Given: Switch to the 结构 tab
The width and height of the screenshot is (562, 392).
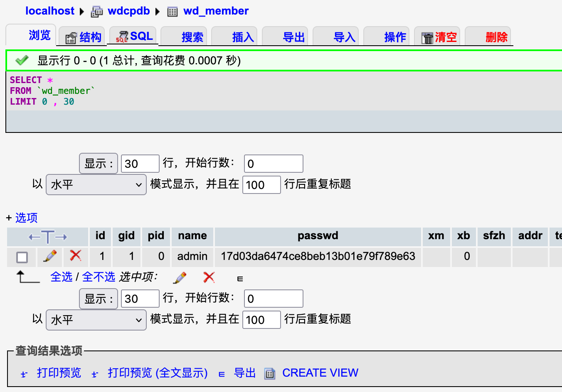Looking at the screenshot, I should click(x=83, y=37).
